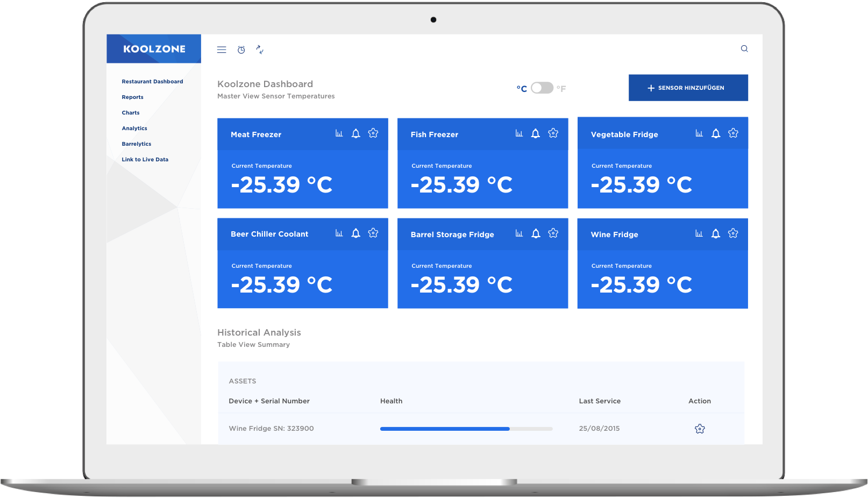Refresh the dashboard data

pyautogui.click(x=260, y=49)
